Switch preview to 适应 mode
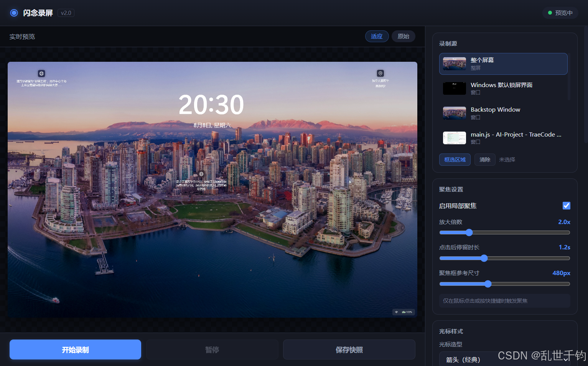 377,36
